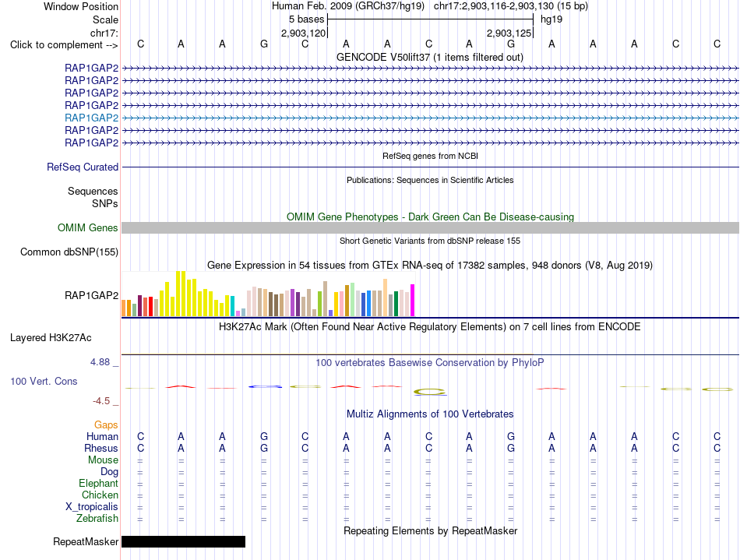
Task: Click 'Short Genetic Variants from dbSNP release 155'
Action: [x=430, y=241]
